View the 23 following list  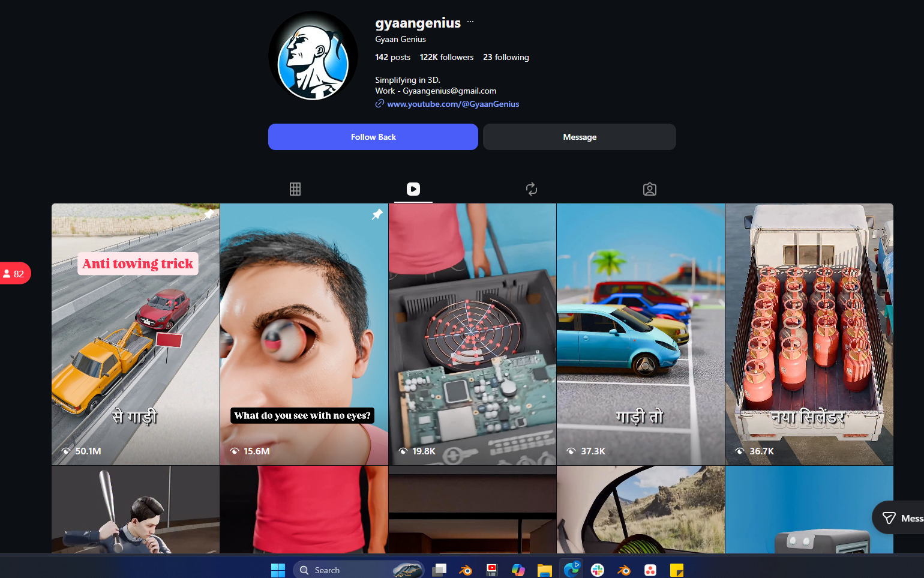pos(506,57)
